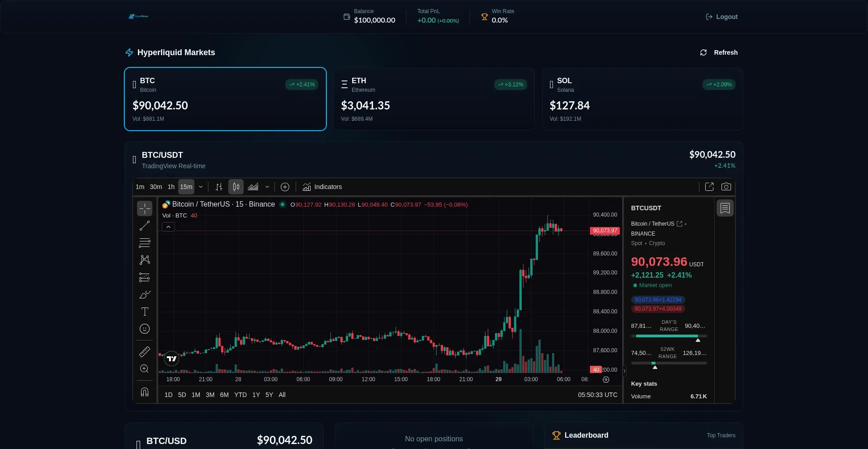Open the chart style dropdown chevron
The image size is (868, 449).
[267, 187]
